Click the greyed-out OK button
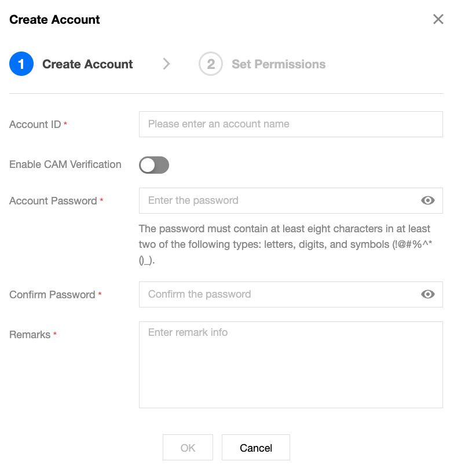 click(x=188, y=448)
